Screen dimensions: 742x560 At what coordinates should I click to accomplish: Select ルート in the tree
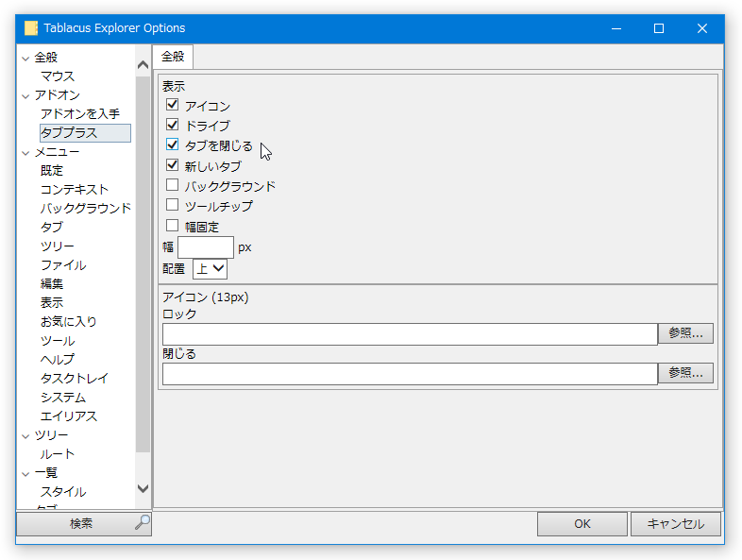tap(58, 454)
